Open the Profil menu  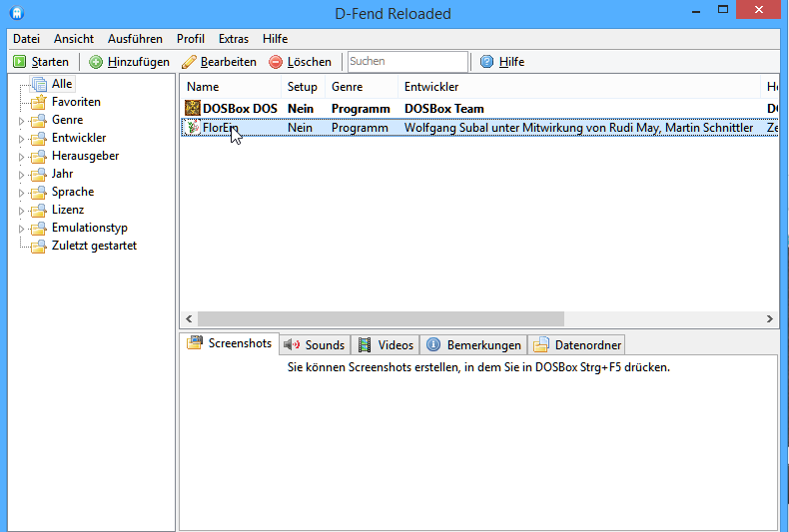click(x=190, y=39)
